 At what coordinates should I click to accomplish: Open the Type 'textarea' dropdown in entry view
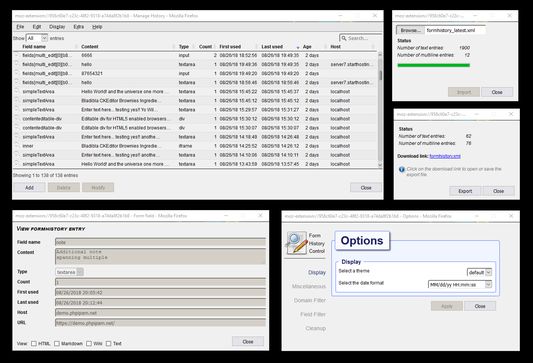pos(69,272)
